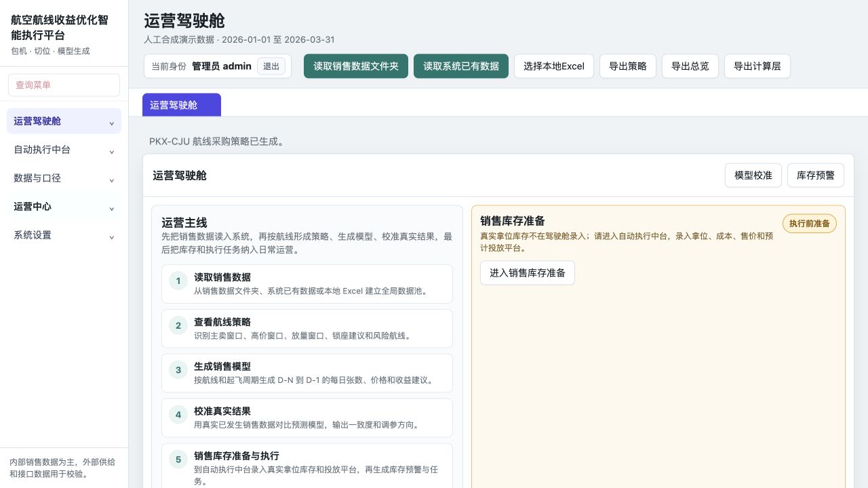Select the 校准真实结果 step title
868x488 pixels.
point(222,411)
